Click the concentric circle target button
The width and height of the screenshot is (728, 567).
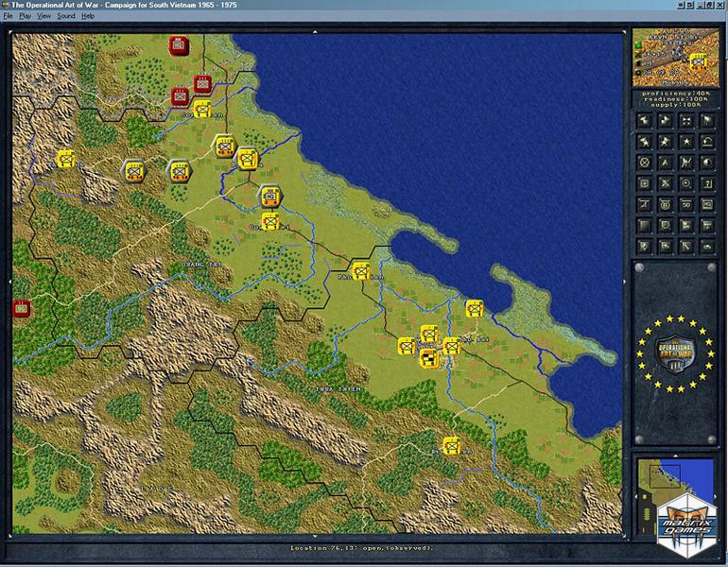coord(686,183)
